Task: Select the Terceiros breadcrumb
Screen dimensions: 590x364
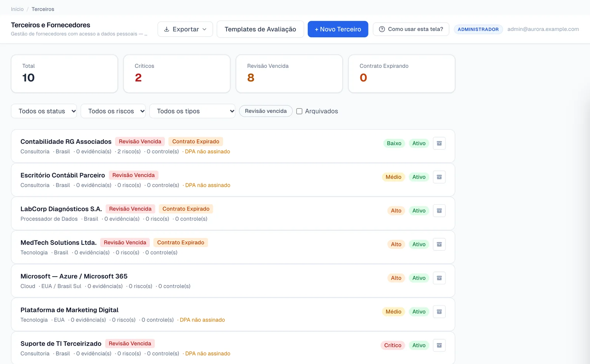Action: (x=43, y=9)
